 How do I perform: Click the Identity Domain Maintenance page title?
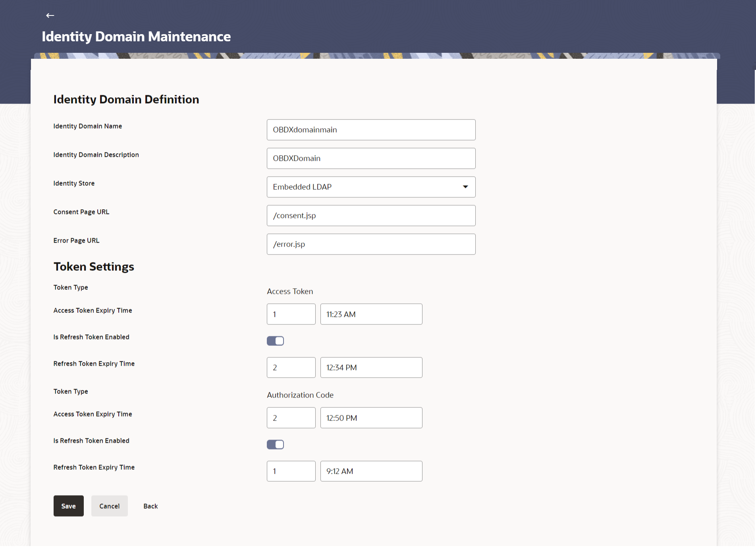[136, 37]
